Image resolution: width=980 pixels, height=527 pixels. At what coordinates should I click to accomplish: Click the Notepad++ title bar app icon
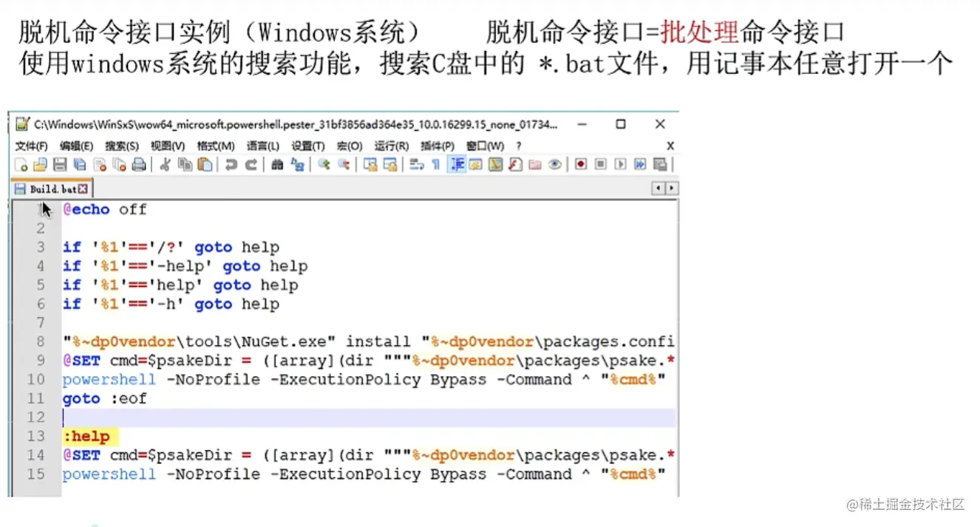22,124
